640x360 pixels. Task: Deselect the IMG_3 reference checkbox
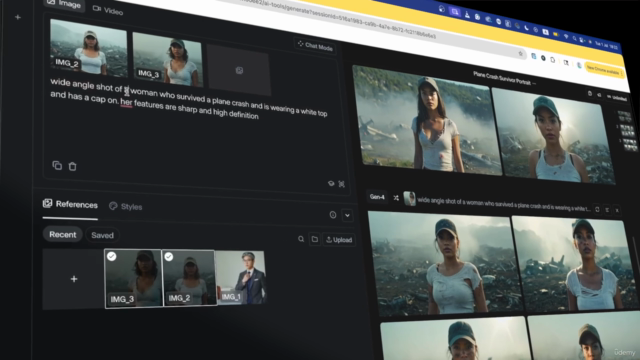(111, 256)
